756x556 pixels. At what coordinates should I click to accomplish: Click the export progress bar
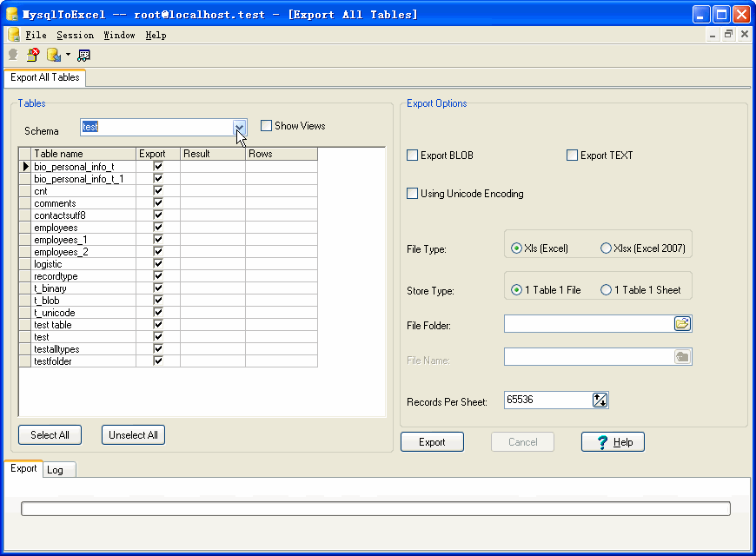click(x=375, y=509)
